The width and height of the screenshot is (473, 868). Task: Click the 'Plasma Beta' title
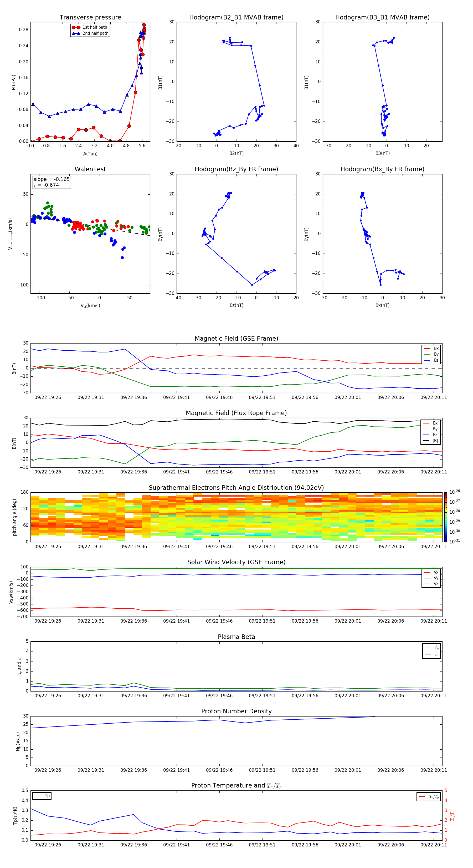(236, 637)
